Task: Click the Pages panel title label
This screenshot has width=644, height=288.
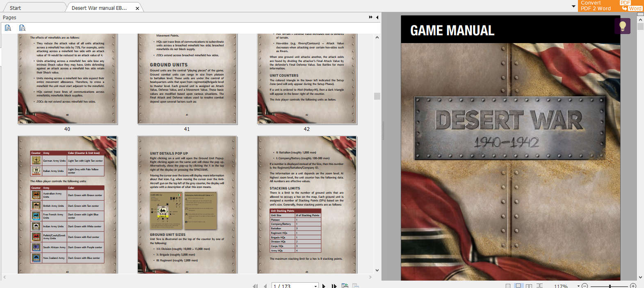Action: (x=9, y=18)
